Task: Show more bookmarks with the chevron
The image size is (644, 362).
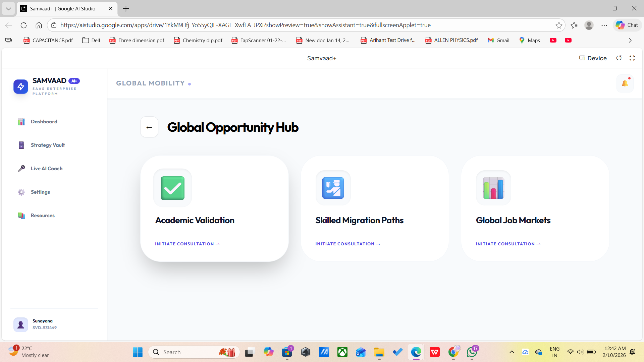Action: 630,40
